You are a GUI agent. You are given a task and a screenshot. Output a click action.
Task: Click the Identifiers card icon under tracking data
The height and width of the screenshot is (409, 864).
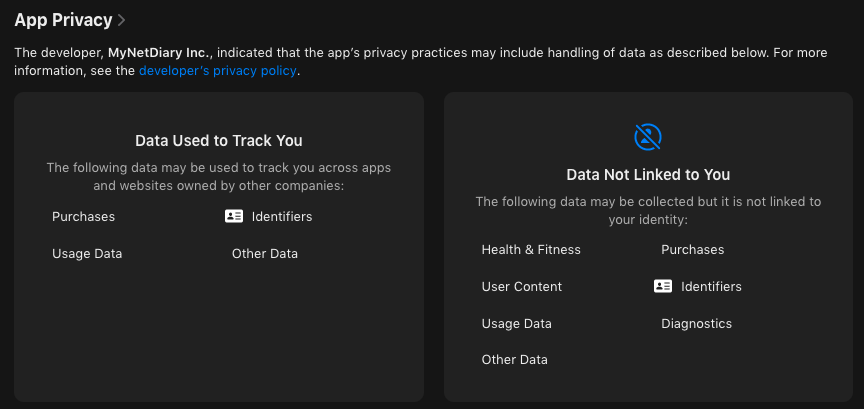234,216
